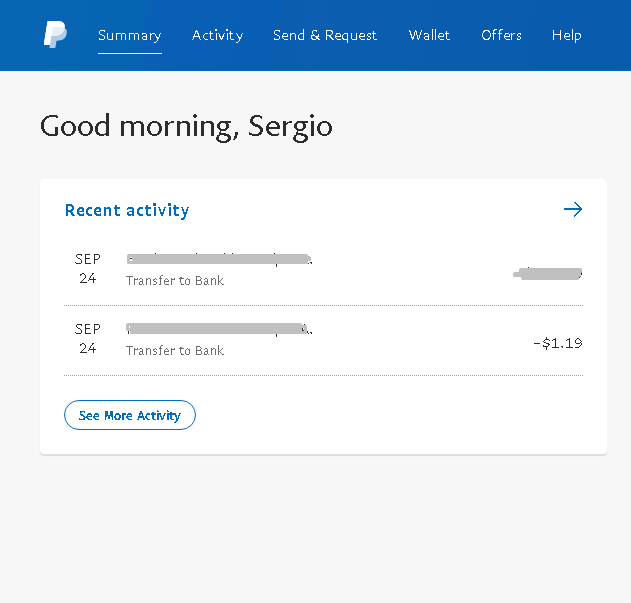Click Transfer to Bank in the -$1.19 row

tap(175, 351)
